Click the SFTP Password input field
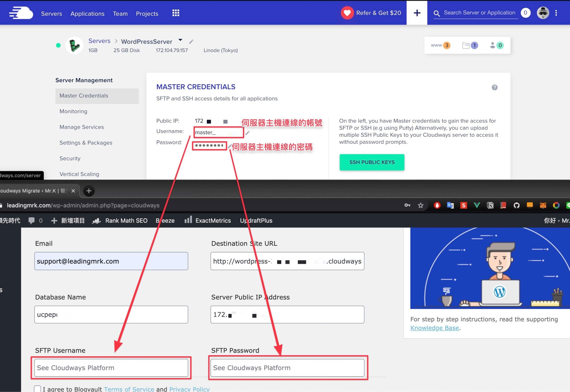 pyautogui.click(x=287, y=368)
